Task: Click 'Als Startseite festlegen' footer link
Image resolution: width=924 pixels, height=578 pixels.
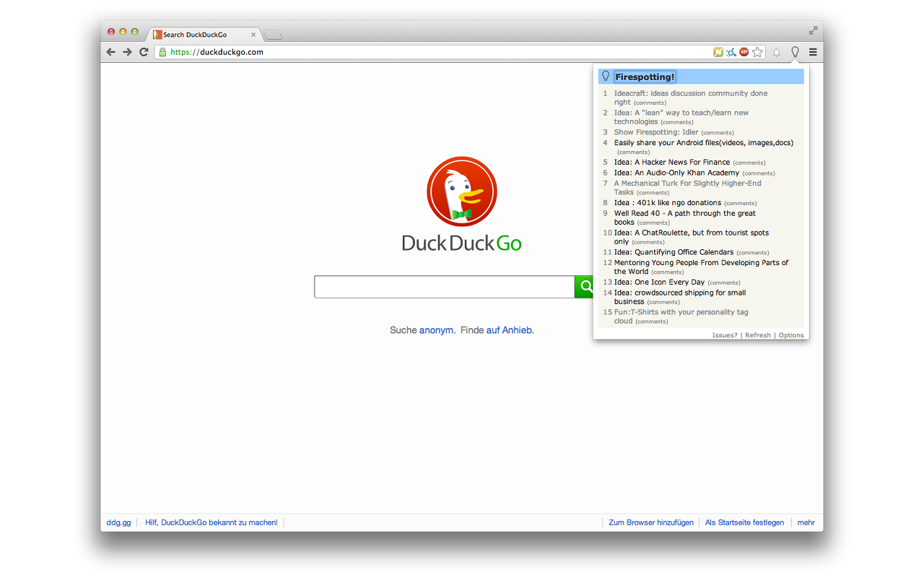Action: pyautogui.click(x=744, y=522)
